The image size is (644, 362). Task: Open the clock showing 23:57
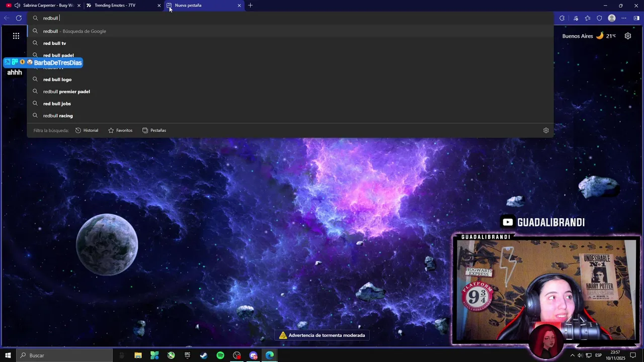pyautogui.click(x=615, y=355)
